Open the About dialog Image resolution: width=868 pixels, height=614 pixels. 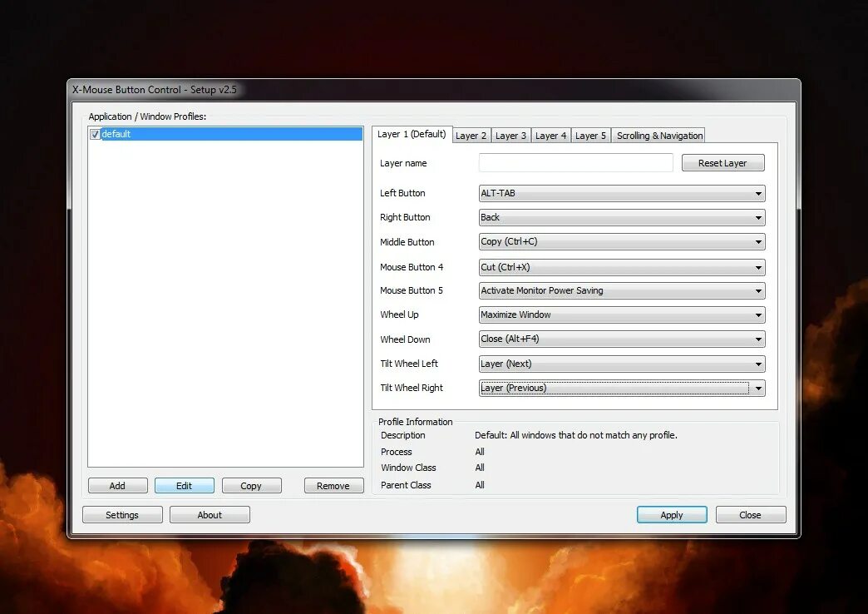[210, 515]
